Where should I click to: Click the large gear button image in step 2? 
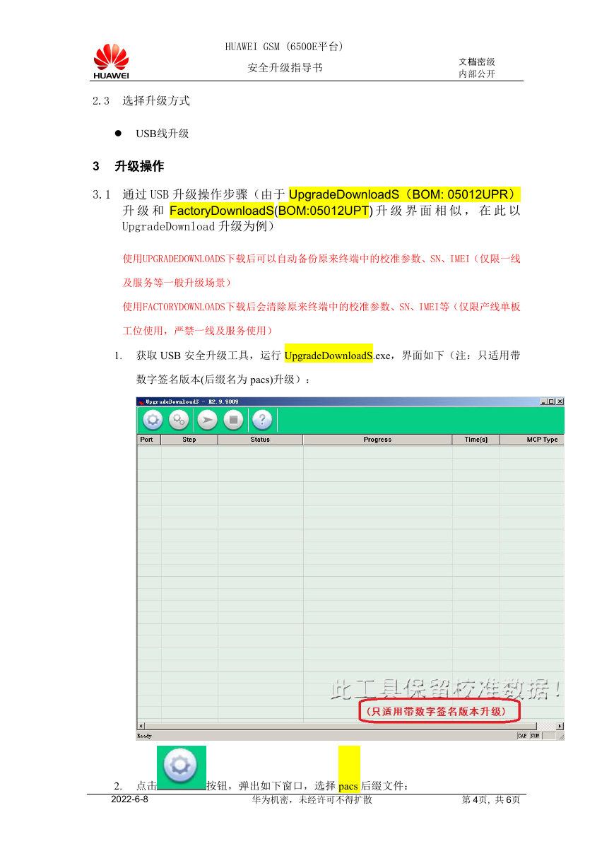pyautogui.click(x=182, y=767)
